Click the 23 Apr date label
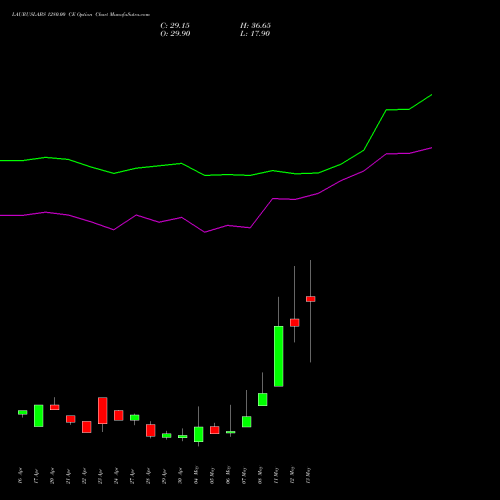The image size is (500, 500). click(x=100, y=476)
